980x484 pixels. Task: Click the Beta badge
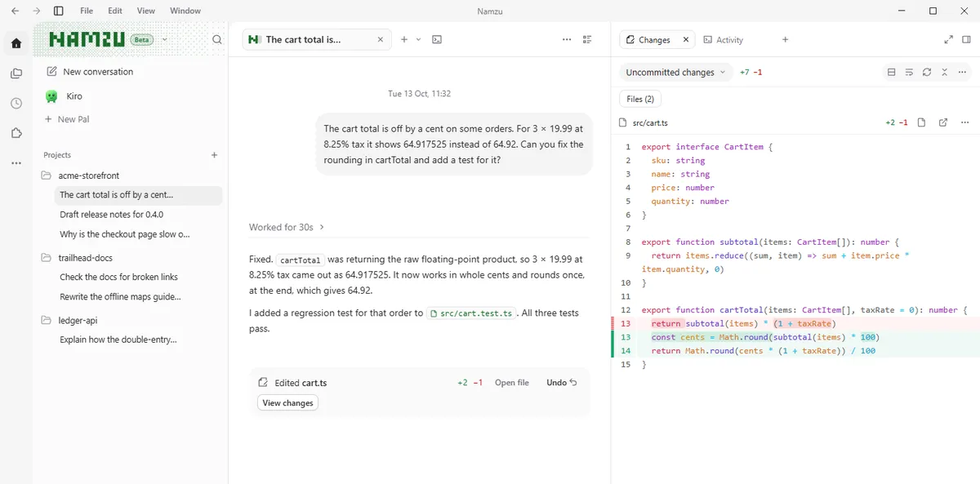142,39
